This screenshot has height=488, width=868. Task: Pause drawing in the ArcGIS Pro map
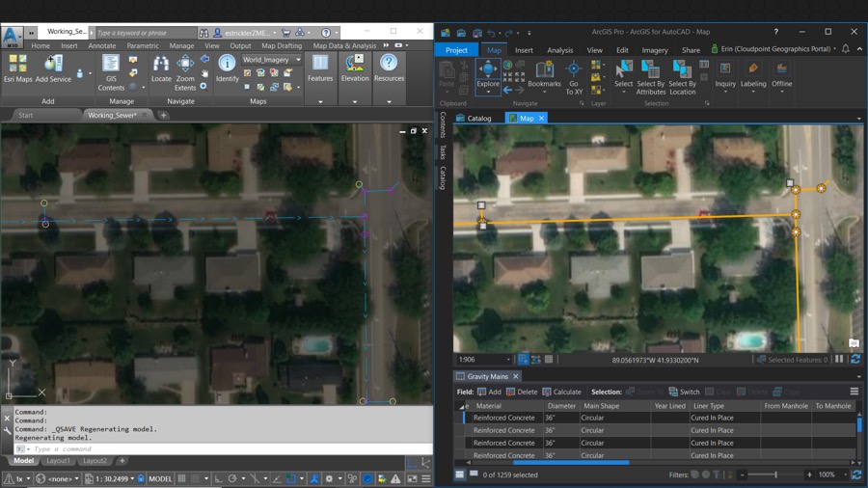839,359
